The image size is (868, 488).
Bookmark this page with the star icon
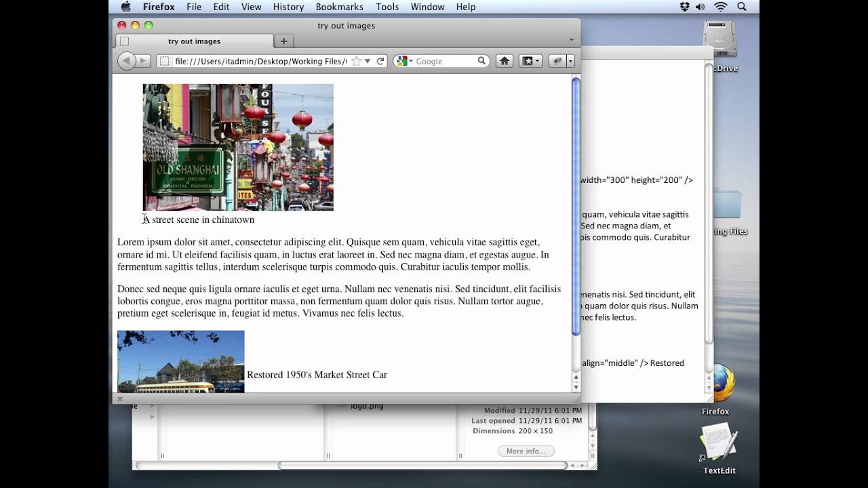[x=357, y=61]
